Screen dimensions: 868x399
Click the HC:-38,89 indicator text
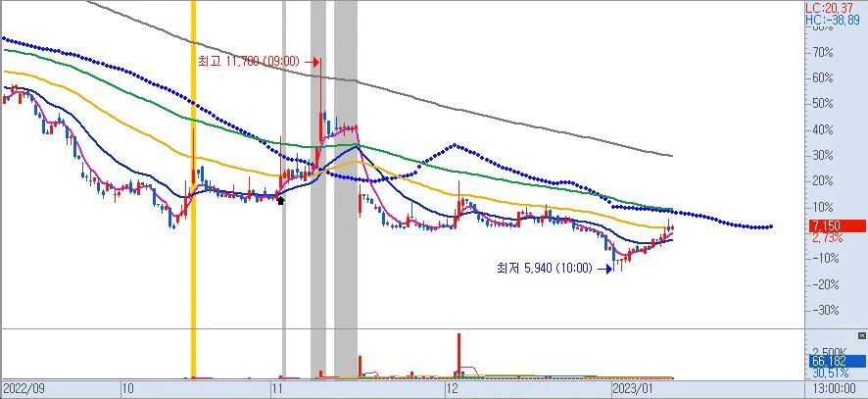(833, 20)
